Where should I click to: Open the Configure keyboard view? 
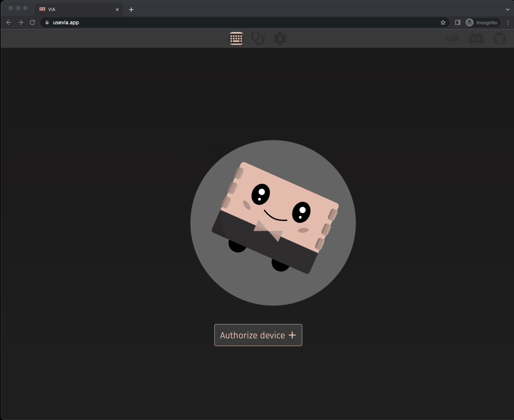coord(236,38)
